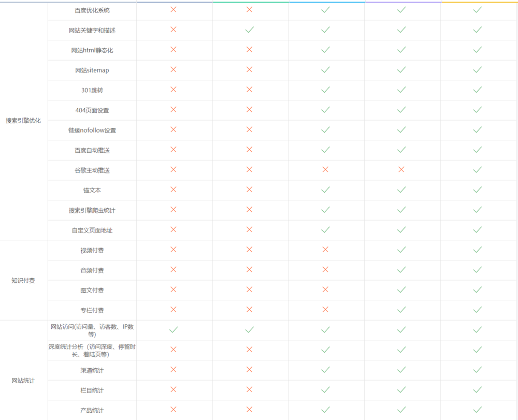Click 搜索引擎爬虫统计 check in the fourth plan column

pyautogui.click(x=401, y=210)
